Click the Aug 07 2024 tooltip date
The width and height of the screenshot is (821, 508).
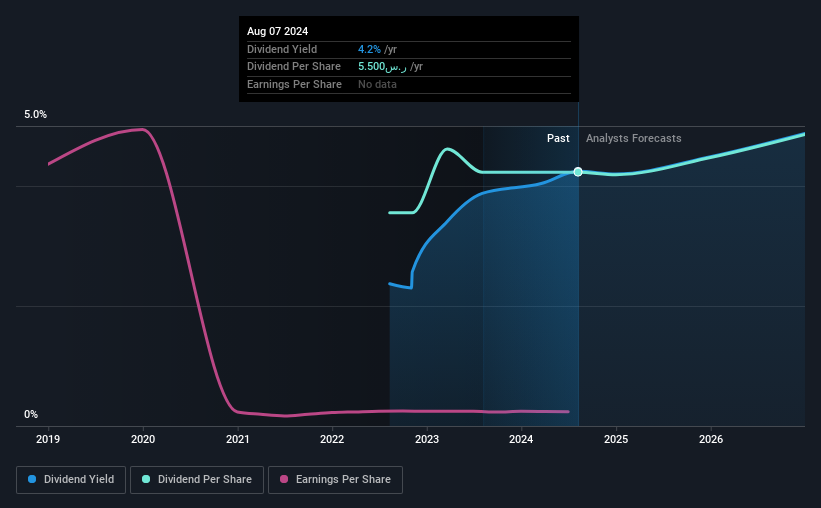click(278, 31)
